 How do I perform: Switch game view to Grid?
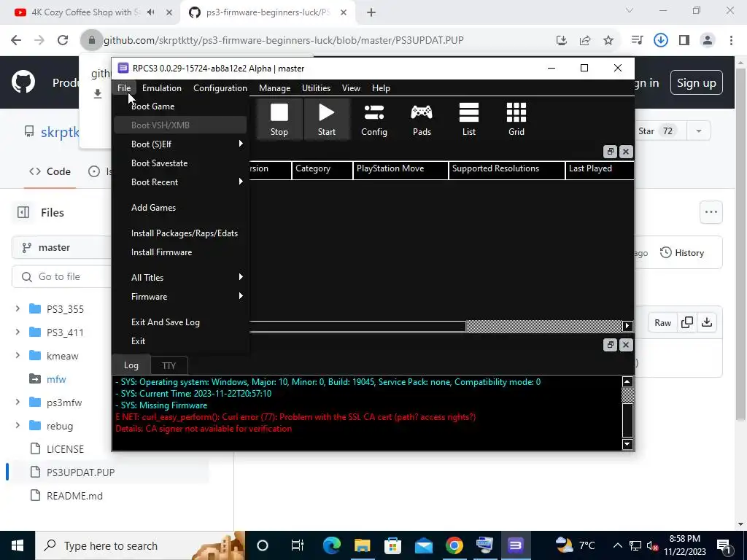click(516, 120)
